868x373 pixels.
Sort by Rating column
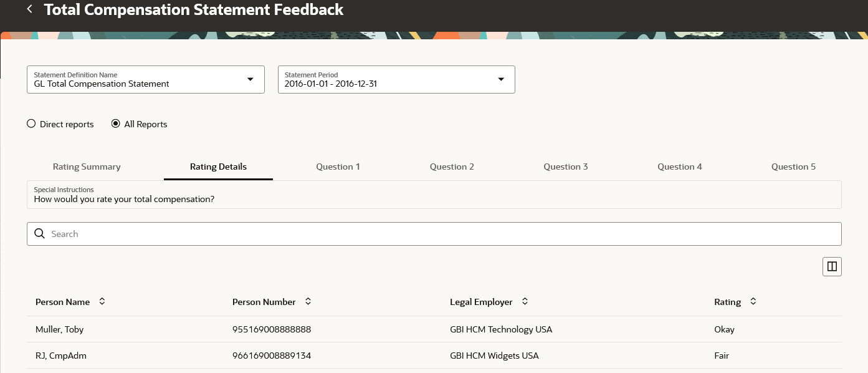753,301
